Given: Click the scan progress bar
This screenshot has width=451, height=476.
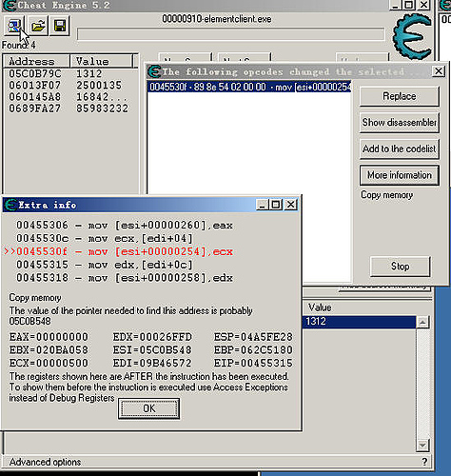Looking at the screenshot, I should [x=231, y=34].
